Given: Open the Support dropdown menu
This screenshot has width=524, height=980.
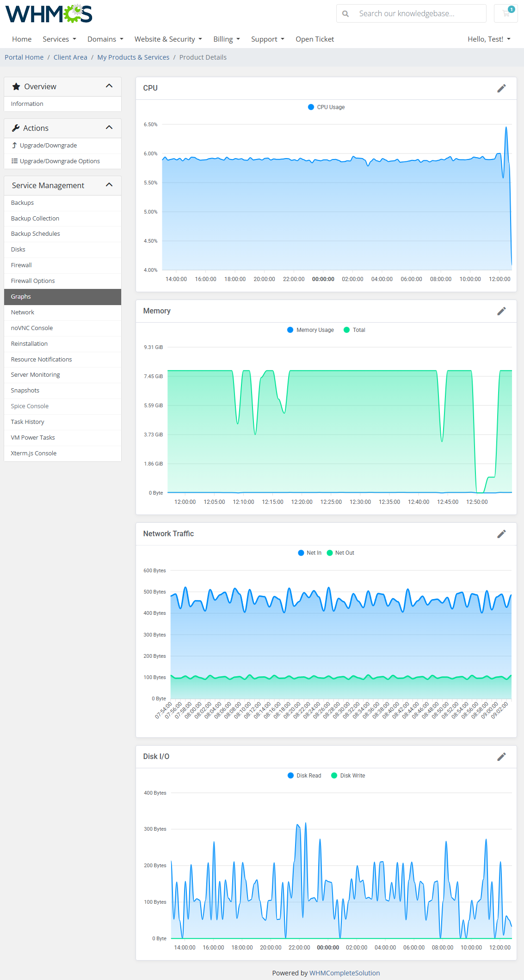Looking at the screenshot, I should coord(268,39).
